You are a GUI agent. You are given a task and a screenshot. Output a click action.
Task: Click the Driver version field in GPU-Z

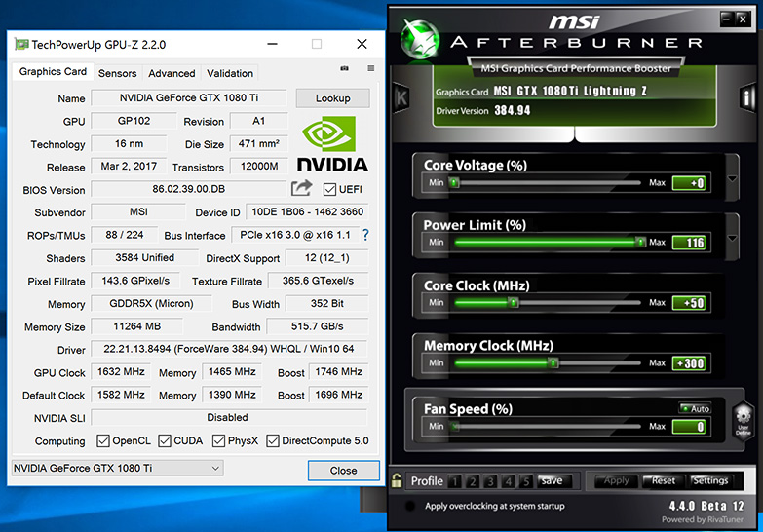tap(229, 349)
